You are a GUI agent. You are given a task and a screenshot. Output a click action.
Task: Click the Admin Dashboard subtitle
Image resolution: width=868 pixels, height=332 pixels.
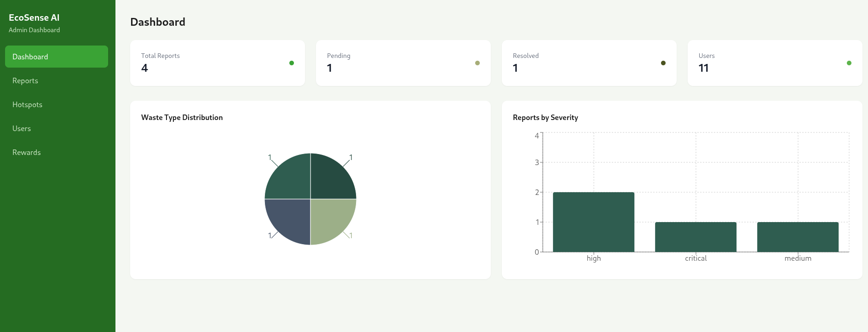[x=34, y=30]
